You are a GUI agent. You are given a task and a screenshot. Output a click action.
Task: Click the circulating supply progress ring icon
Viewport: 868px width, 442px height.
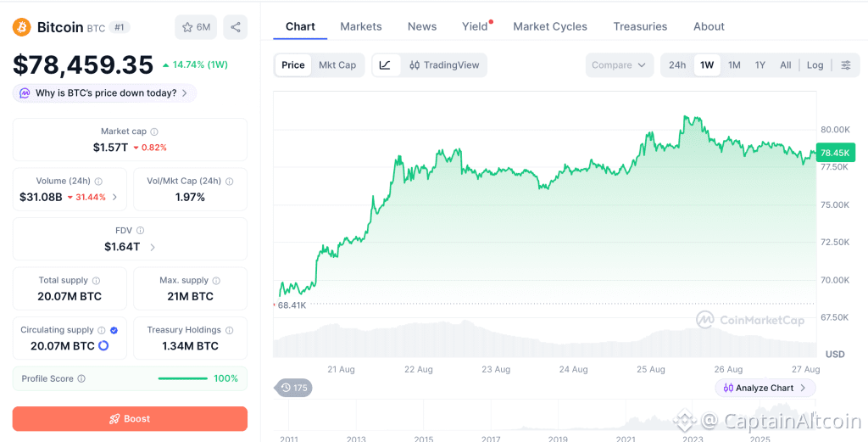coord(103,345)
